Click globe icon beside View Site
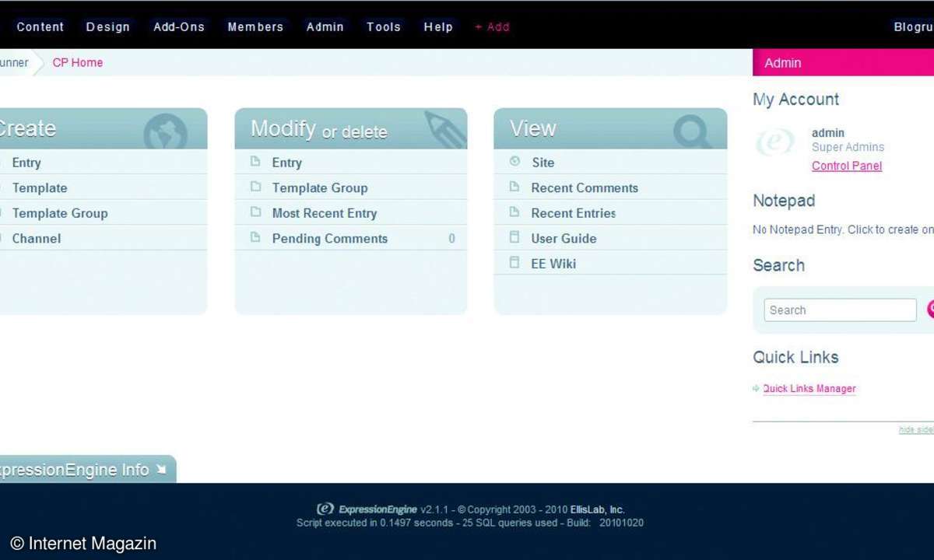 coord(514,162)
